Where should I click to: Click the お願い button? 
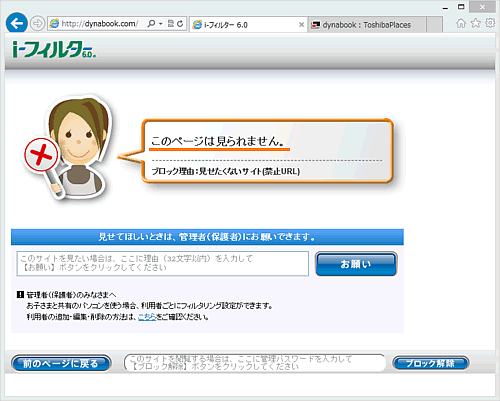(356, 264)
